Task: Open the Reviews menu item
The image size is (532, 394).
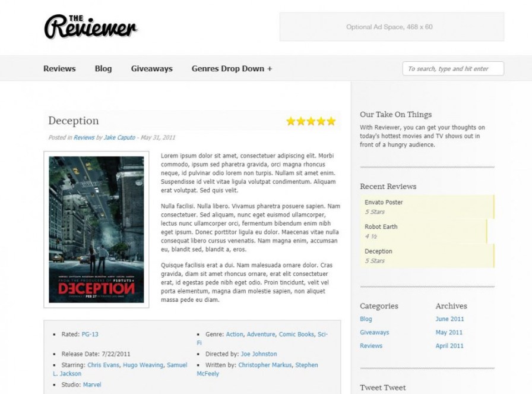Action: tap(59, 68)
